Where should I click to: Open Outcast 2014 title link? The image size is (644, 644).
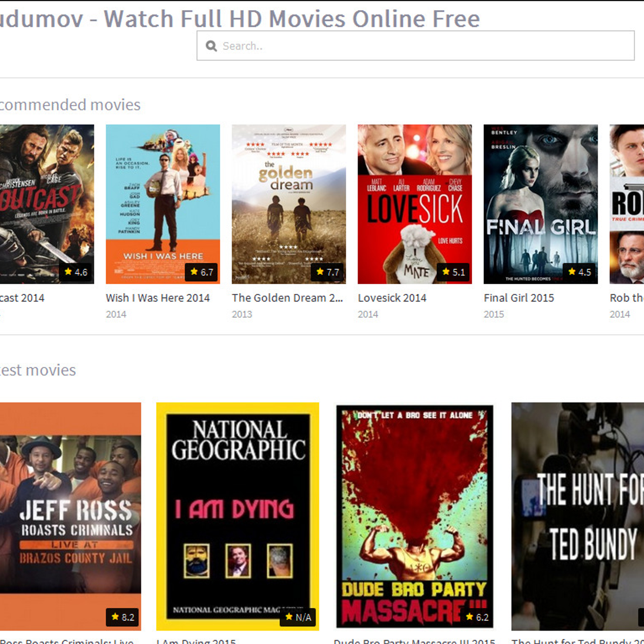point(22,298)
